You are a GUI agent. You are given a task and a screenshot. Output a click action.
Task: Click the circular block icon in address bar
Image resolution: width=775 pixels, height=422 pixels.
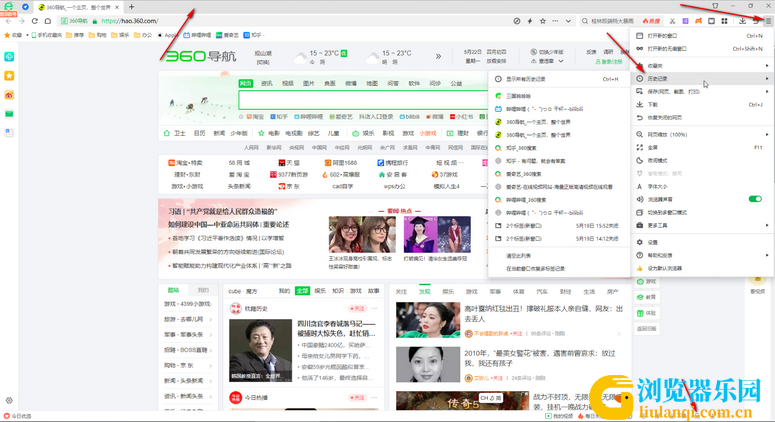click(x=517, y=21)
